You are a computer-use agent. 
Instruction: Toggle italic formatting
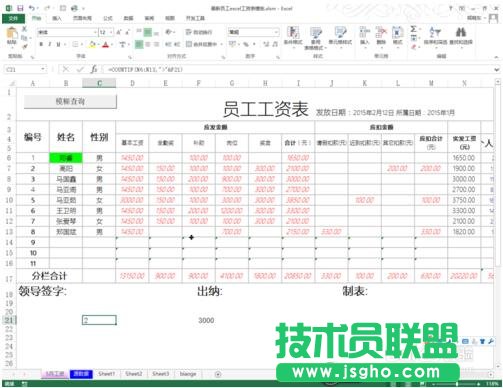[50, 44]
